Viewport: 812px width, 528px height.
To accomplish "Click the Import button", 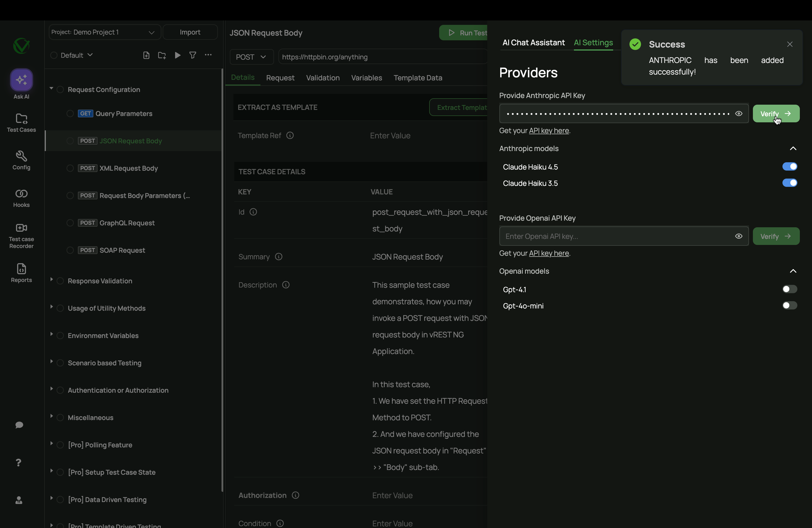I will [190, 32].
